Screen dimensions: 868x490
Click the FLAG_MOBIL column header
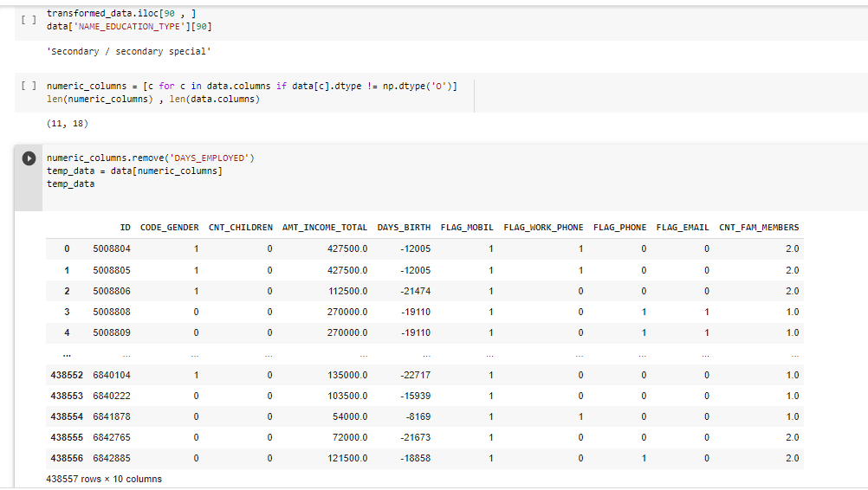(467, 228)
